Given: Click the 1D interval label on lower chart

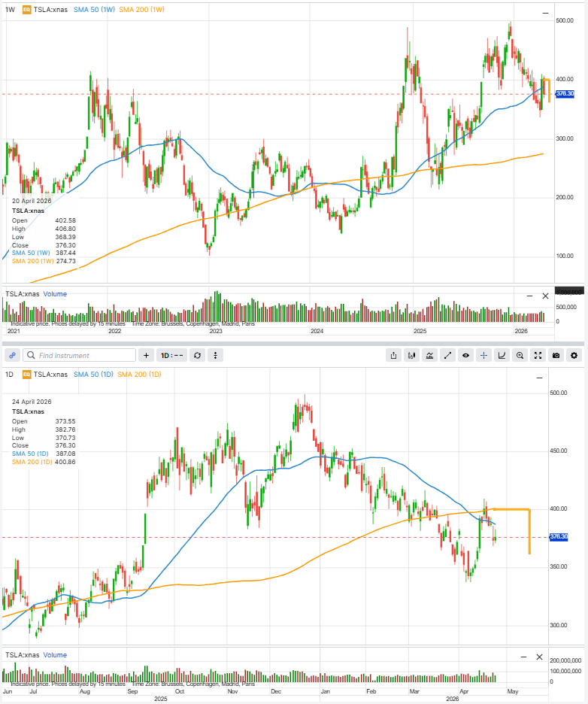Looking at the screenshot, I should [x=10, y=374].
